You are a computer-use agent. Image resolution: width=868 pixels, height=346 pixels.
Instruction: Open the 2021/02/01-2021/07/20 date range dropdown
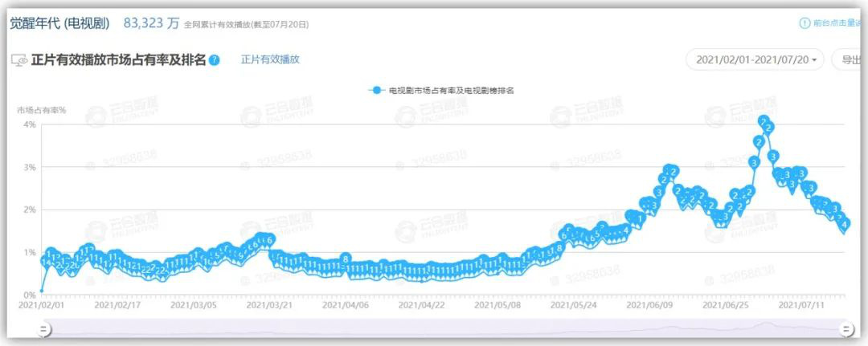pyautogui.click(x=755, y=59)
